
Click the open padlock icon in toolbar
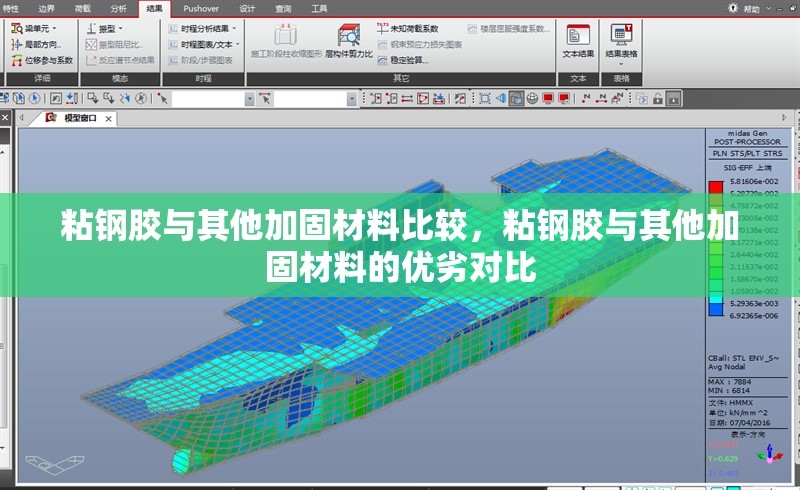tap(658, 99)
